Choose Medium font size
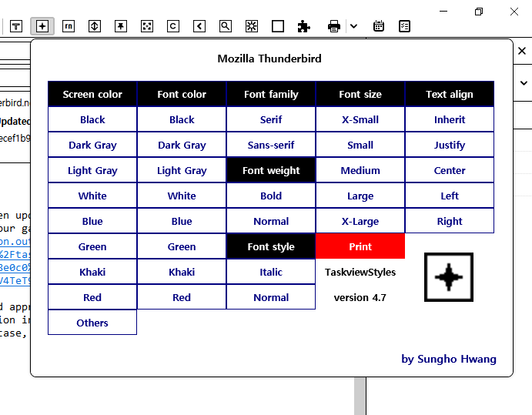The image size is (532, 415). pos(360,170)
